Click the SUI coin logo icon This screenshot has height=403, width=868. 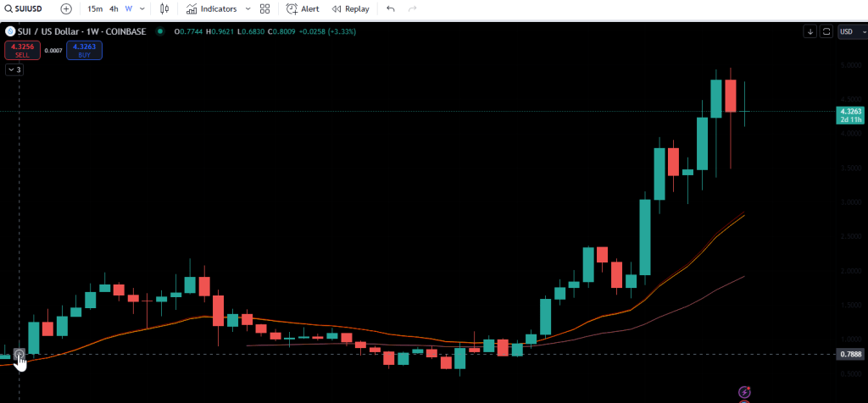click(x=9, y=31)
